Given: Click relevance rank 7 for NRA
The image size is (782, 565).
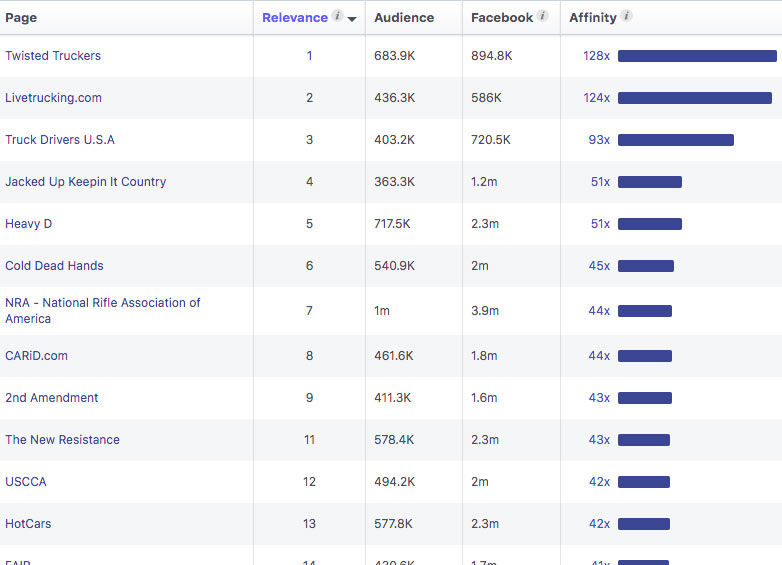Looking at the screenshot, I should [x=309, y=311].
